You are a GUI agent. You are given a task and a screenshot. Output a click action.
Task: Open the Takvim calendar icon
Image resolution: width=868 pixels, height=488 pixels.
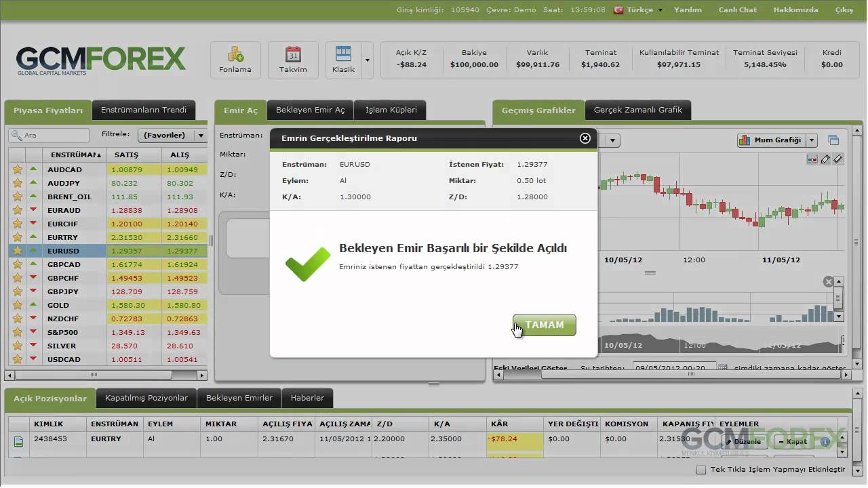point(293,60)
